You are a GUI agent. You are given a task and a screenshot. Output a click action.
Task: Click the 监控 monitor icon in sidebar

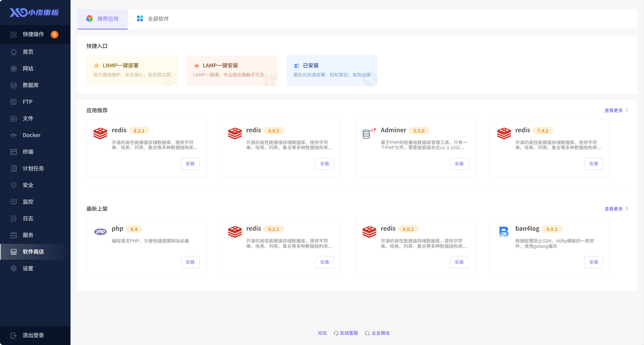click(x=14, y=202)
